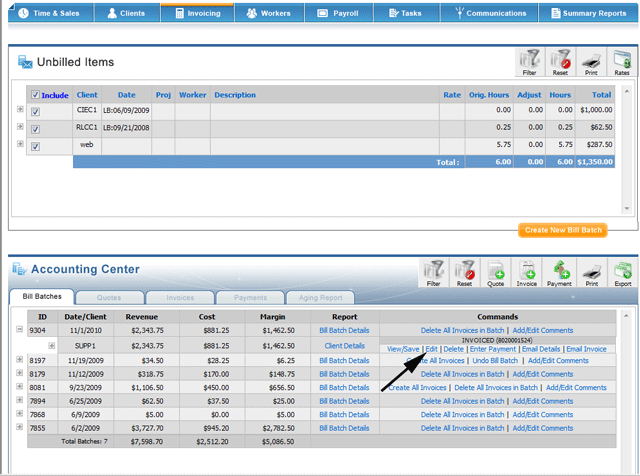Click the Export icon in Accounting Center

[x=623, y=273]
